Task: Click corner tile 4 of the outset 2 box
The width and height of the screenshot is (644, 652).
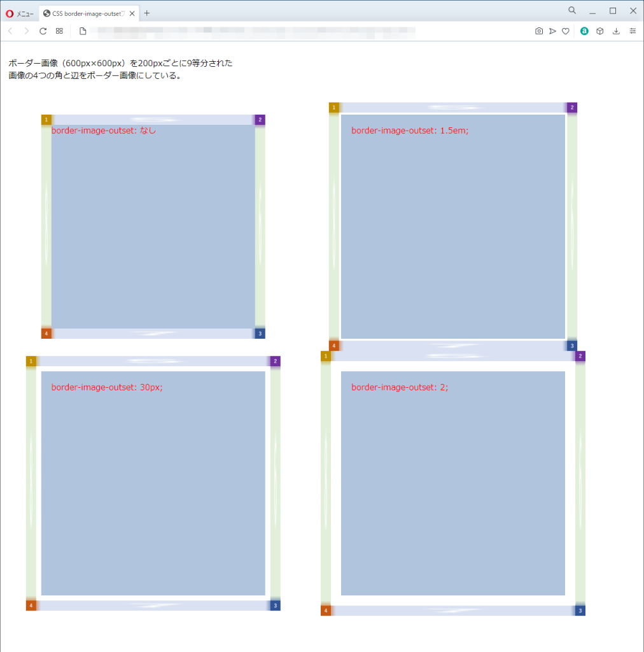Action: pyautogui.click(x=326, y=611)
